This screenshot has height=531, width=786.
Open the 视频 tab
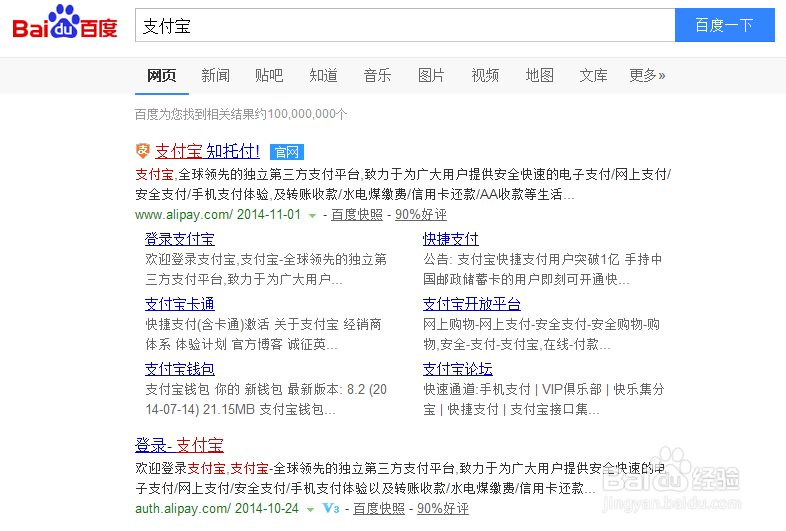click(x=485, y=75)
